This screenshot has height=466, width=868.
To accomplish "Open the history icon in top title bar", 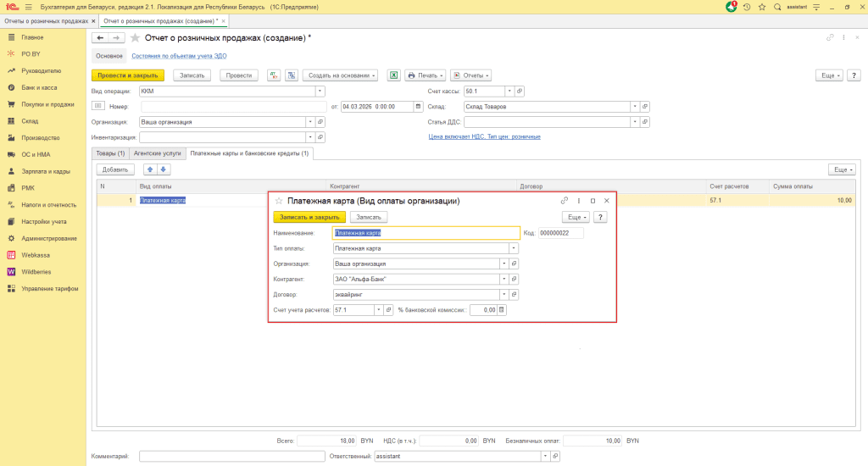I will coord(747,7).
